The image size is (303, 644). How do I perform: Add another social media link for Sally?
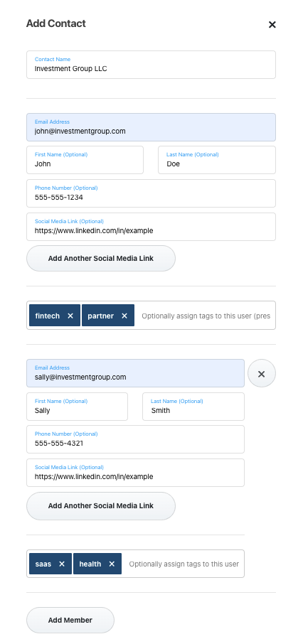pos(101,505)
